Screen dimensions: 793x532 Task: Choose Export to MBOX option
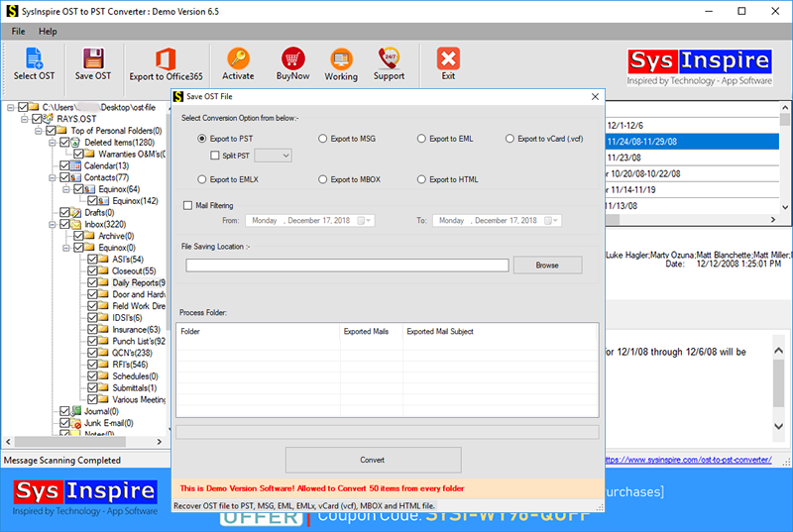(x=323, y=179)
